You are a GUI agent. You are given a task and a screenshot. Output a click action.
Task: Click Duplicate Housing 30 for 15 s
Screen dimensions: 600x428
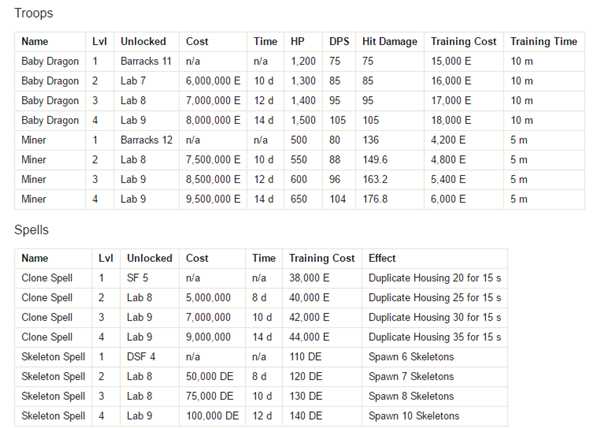(435, 317)
